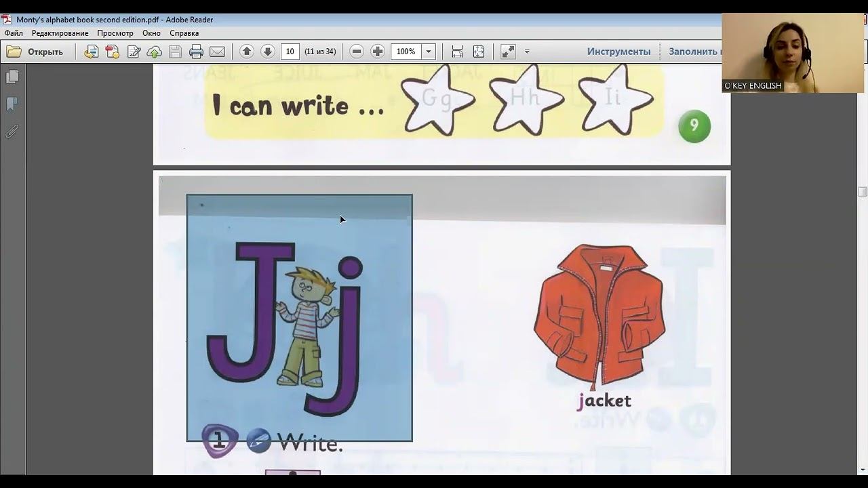Click the word jacket under the picture
Viewport: 868px width, 488px height.
[604, 401]
